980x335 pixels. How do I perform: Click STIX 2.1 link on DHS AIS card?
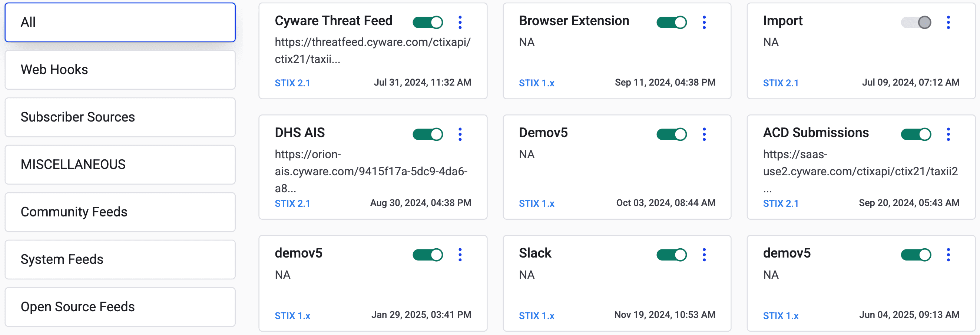click(x=292, y=203)
